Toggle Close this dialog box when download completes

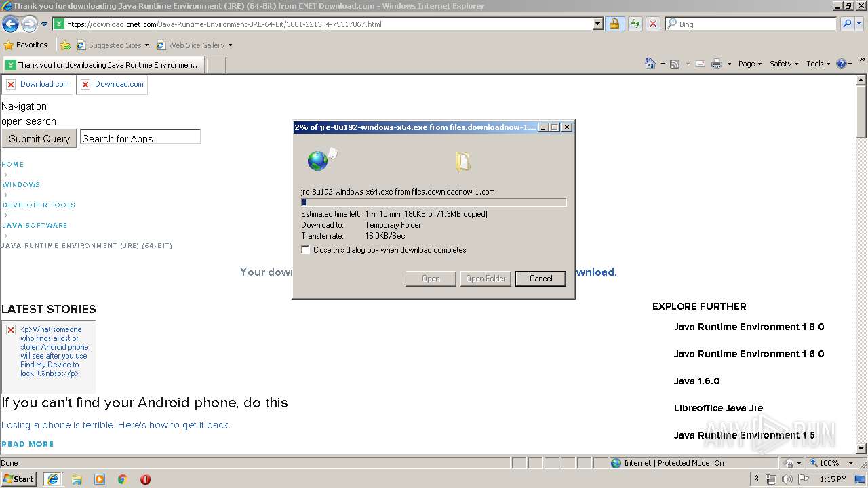(306, 250)
